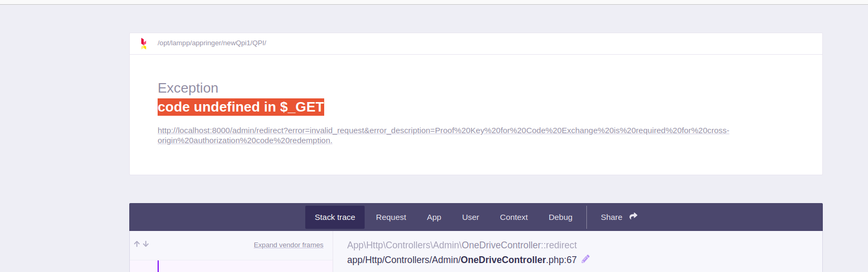Open the Request tab
The image size is (868, 272).
tap(391, 217)
